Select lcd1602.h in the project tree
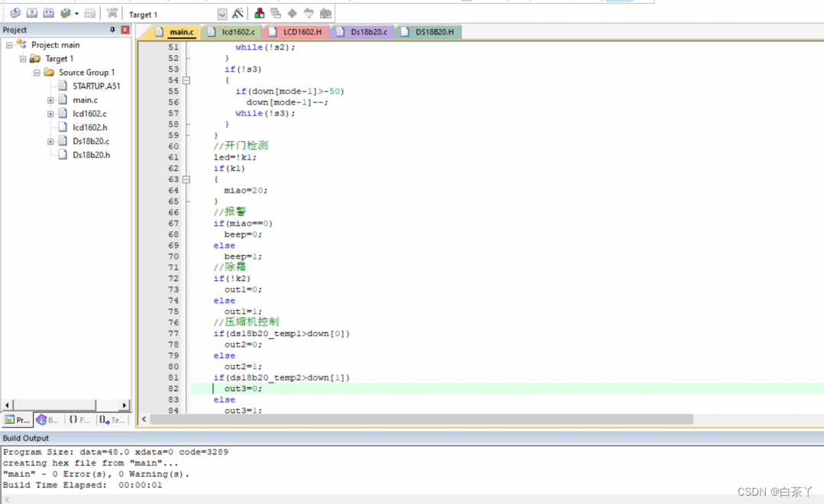 pos(90,128)
